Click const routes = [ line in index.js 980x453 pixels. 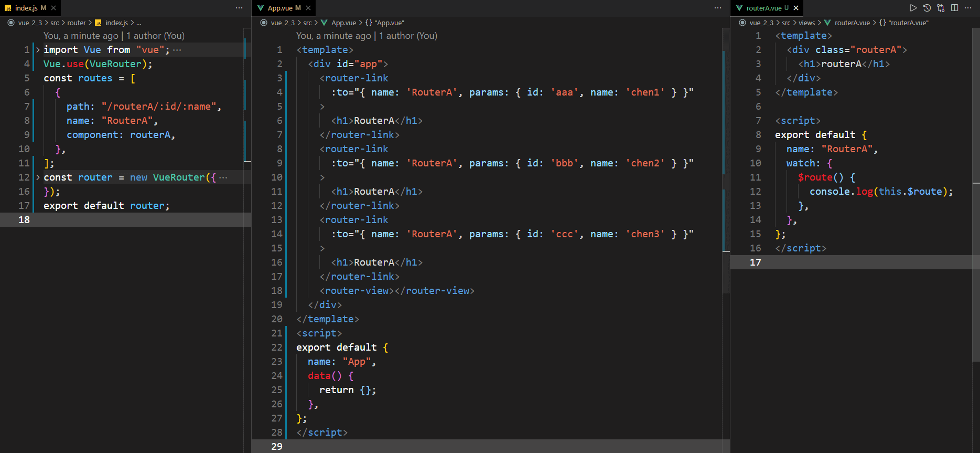pos(89,78)
